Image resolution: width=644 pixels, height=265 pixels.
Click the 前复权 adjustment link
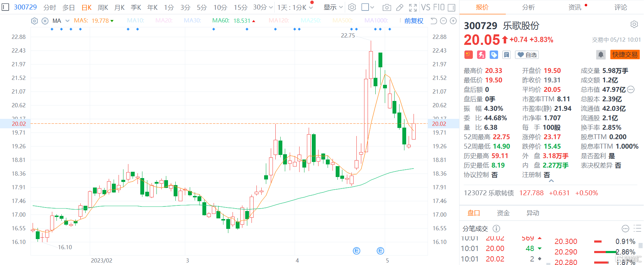point(414,21)
